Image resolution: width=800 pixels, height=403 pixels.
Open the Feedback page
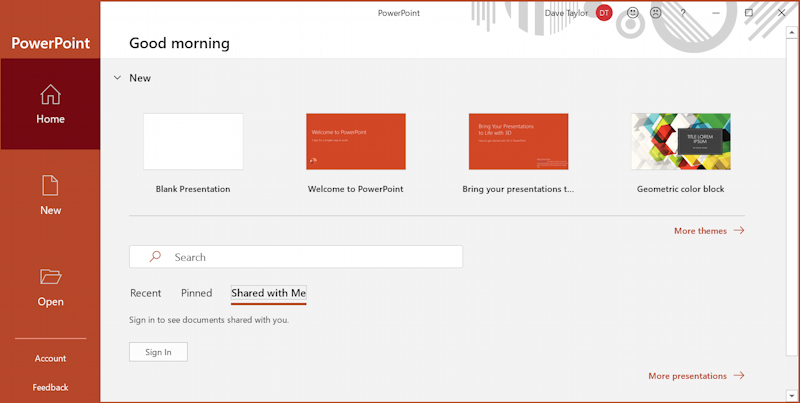coord(50,388)
